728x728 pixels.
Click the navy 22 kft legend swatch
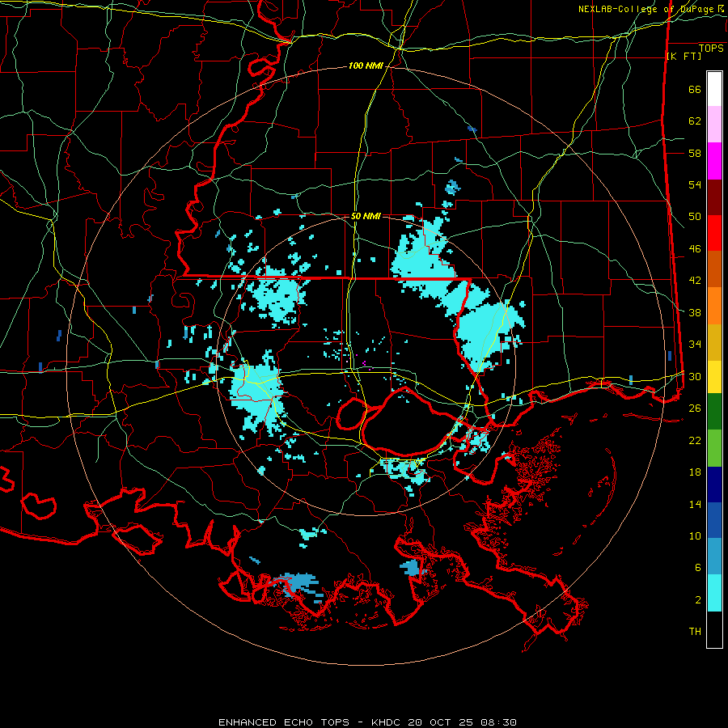coord(714,485)
